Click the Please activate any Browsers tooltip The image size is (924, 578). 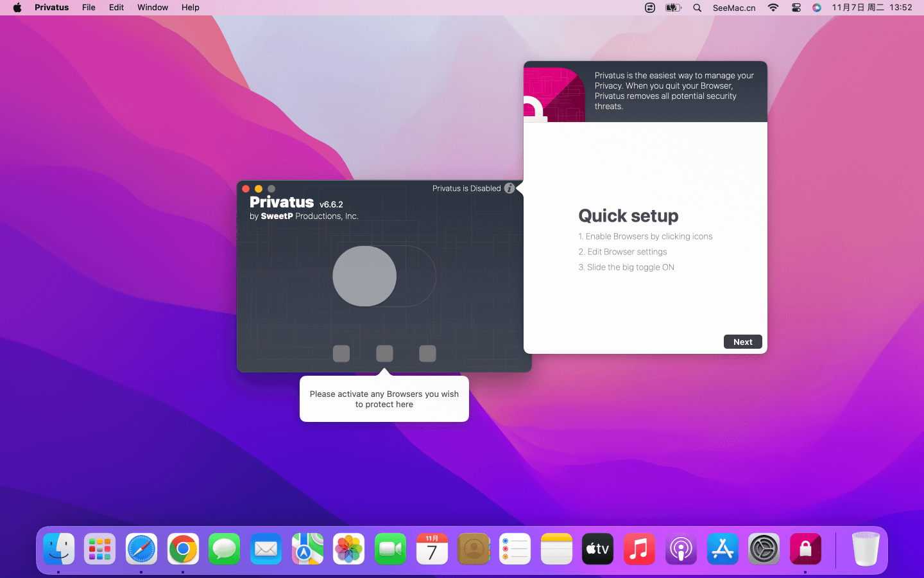(384, 399)
